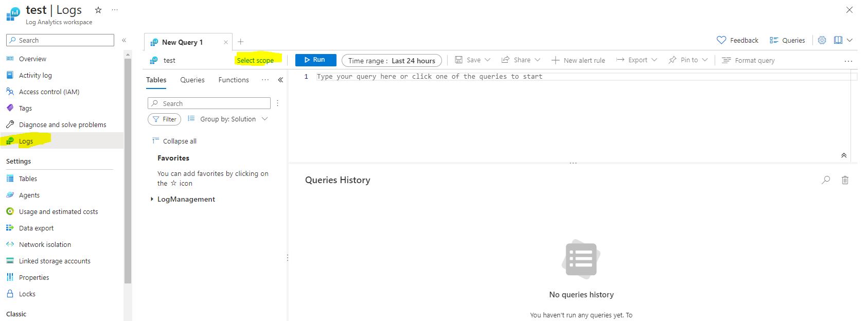868x321 pixels.
Task: Click the Favorites heading
Action: [173, 158]
